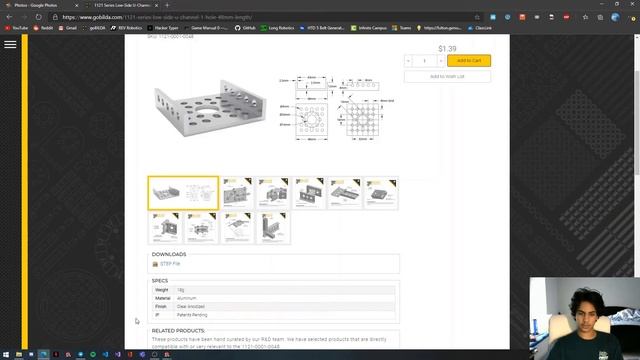Open the collections icon in browser toolbar

pos(600,17)
